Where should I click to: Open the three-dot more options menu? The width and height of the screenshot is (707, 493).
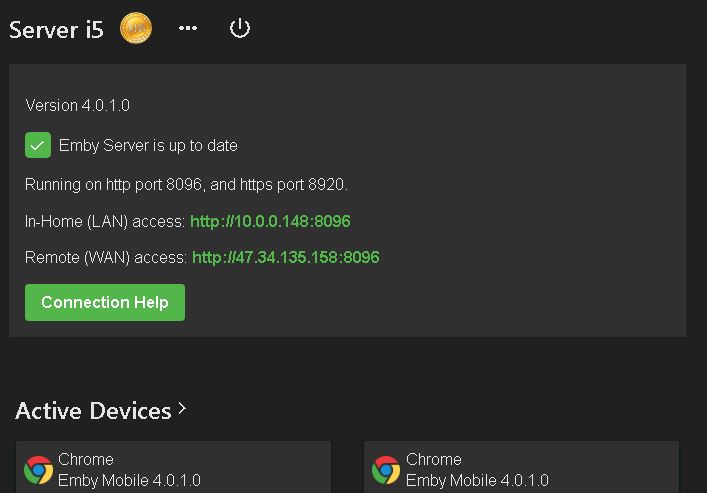[188, 29]
